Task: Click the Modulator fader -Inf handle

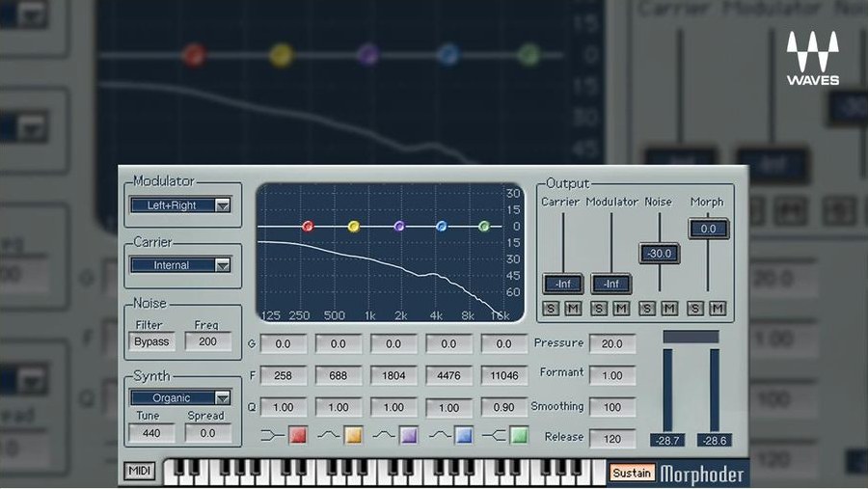Action: point(611,285)
